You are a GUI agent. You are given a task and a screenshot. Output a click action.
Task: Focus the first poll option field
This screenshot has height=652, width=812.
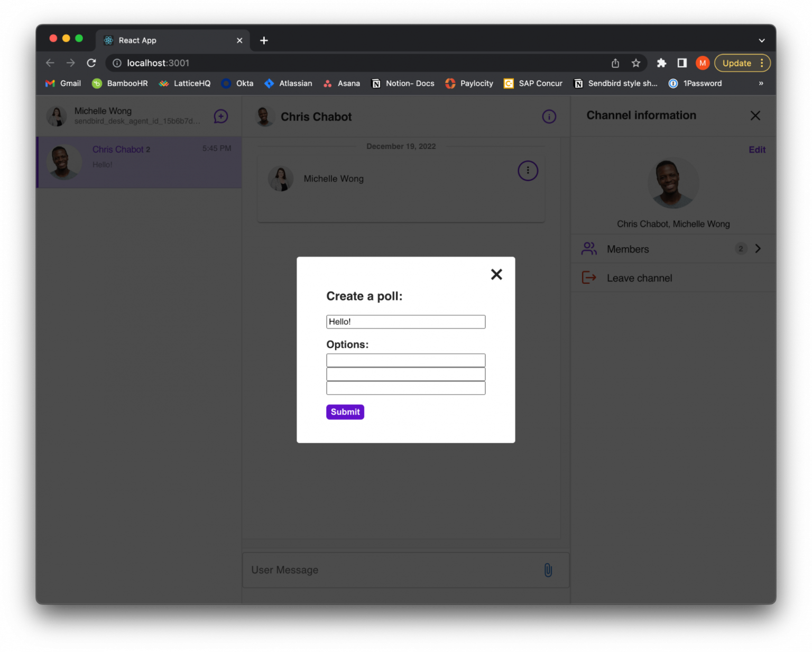[405, 360]
